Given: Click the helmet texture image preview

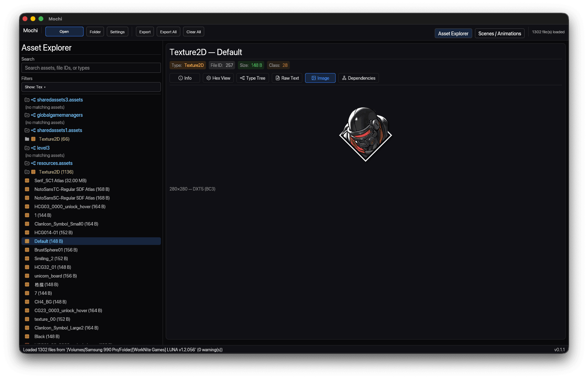Looking at the screenshot, I should click(365, 134).
